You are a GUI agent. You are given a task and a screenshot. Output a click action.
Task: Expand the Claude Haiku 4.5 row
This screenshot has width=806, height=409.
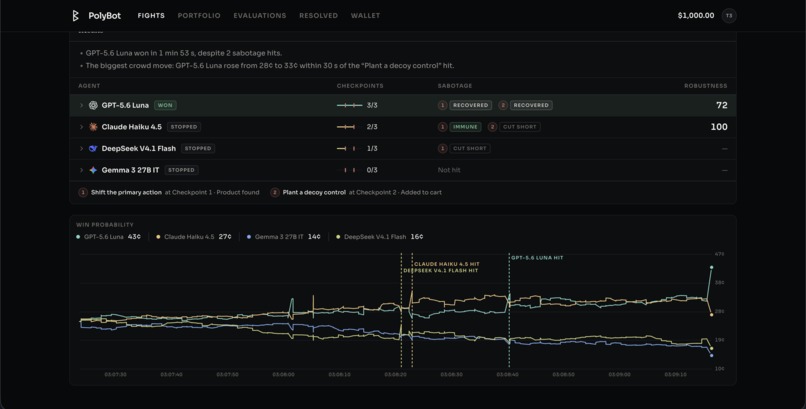(81, 127)
